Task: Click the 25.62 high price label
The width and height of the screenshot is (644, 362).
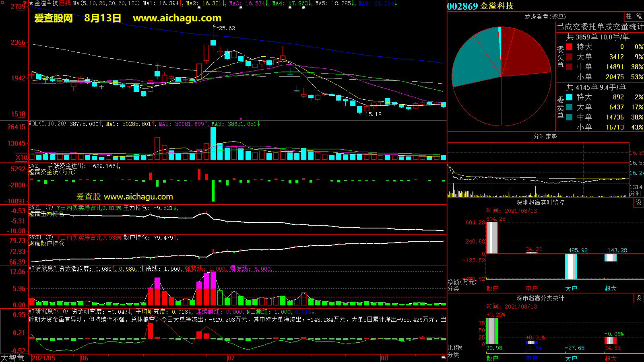Action: (x=227, y=28)
